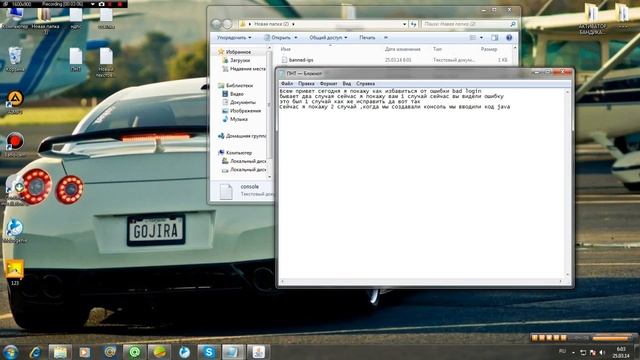
Task: Open the Новый текстовый document desktop icon
Action: point(106,62)
